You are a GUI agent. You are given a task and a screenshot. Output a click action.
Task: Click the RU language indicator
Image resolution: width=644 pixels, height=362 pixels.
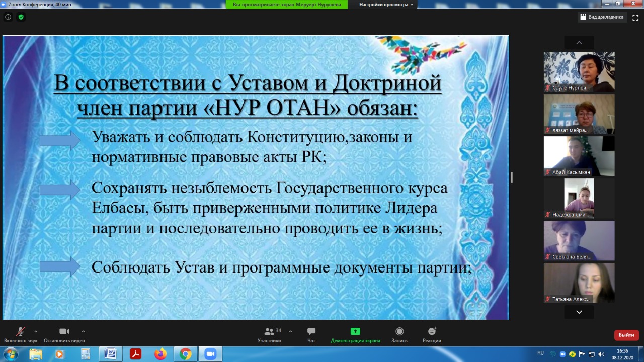click(x=540, y=353)
